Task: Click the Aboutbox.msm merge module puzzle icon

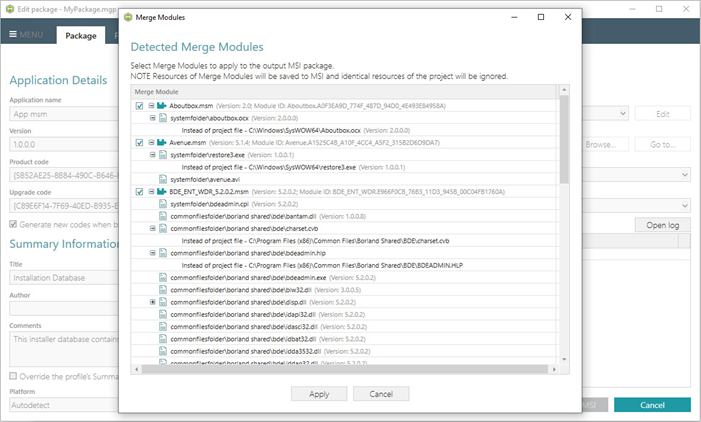Action: tap(161, 106)
